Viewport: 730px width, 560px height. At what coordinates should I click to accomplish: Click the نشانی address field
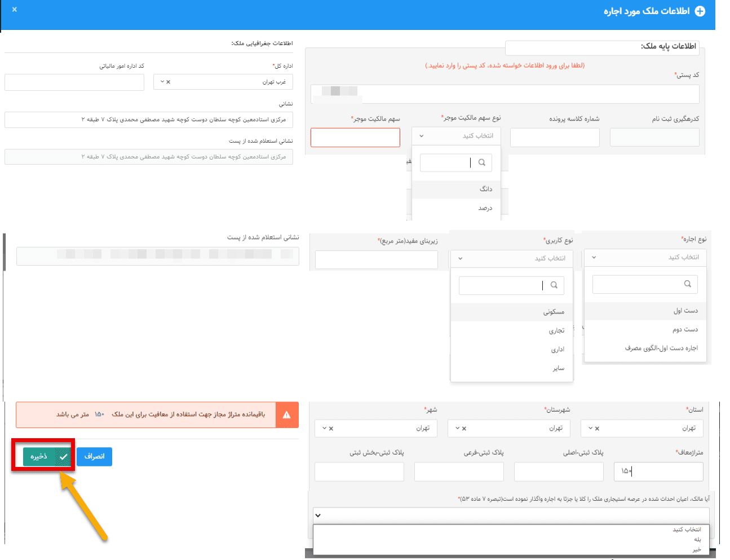coord(149,120)
